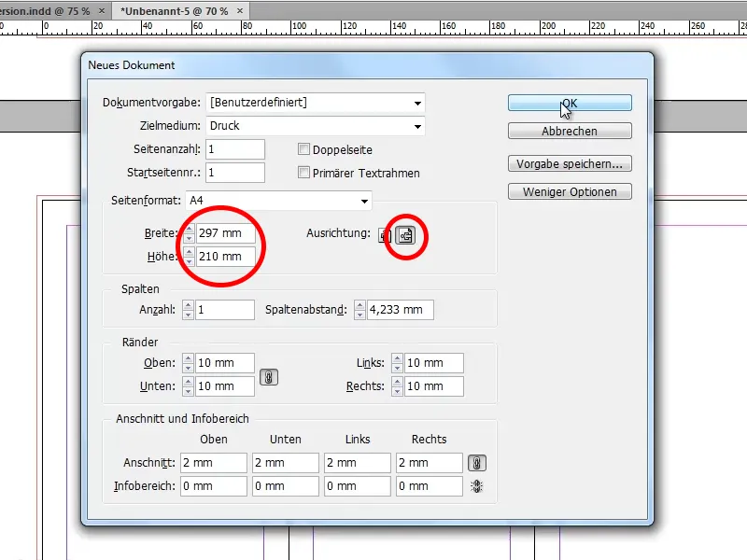
Task: Switch to the ersion.indd document tab
Action: [45, 11]
